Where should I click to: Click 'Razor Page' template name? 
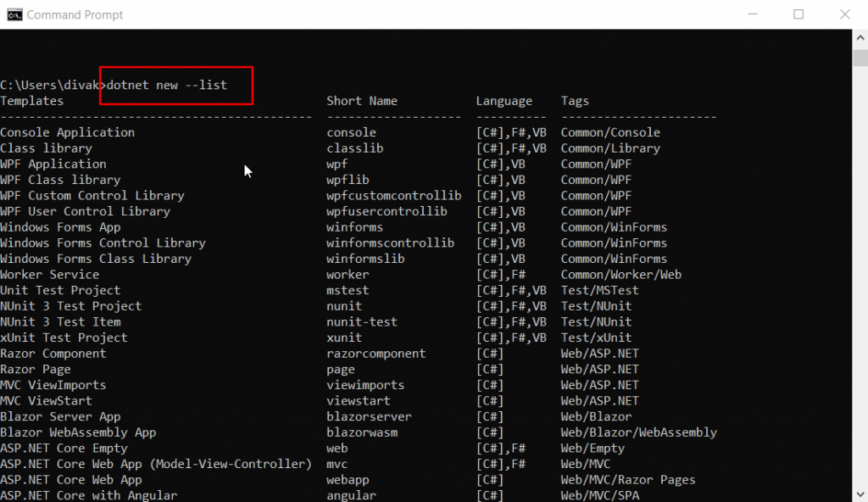36,369
